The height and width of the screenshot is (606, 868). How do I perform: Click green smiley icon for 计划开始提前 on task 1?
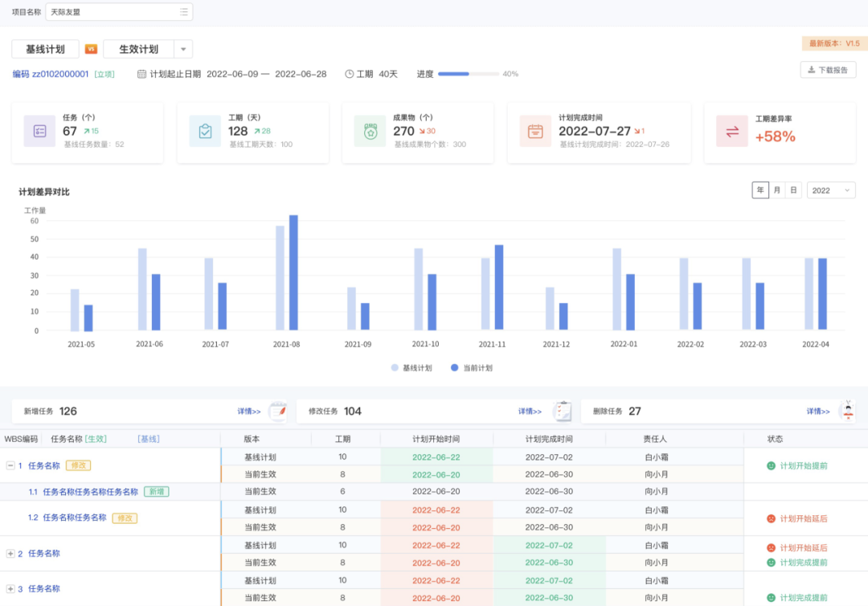tap(771, 466)
